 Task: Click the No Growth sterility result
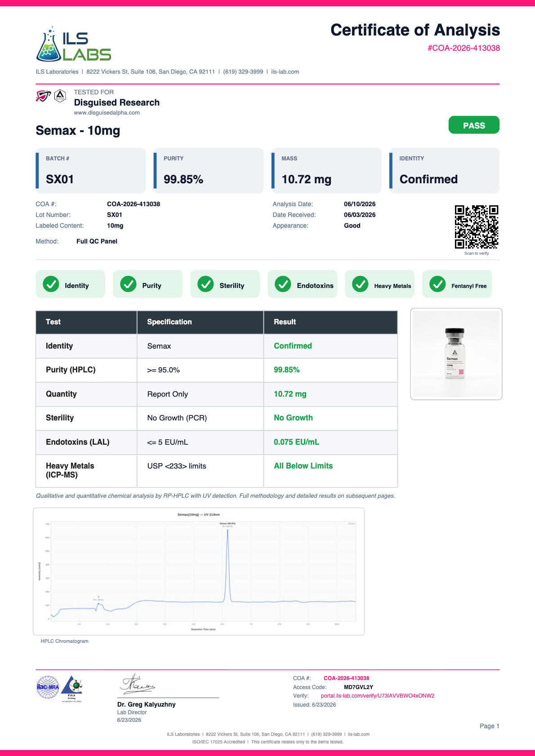click(293, 418)
